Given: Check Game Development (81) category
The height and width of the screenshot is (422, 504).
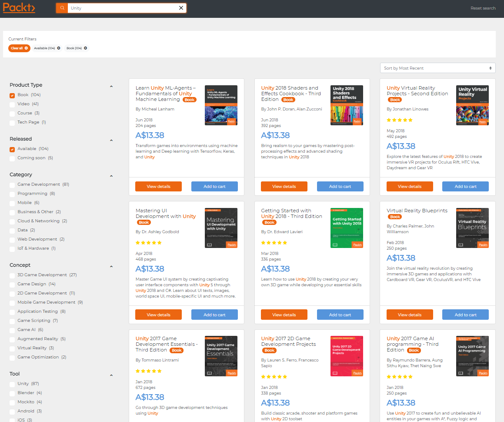Looking at the screenshot, I should [12, 185].
